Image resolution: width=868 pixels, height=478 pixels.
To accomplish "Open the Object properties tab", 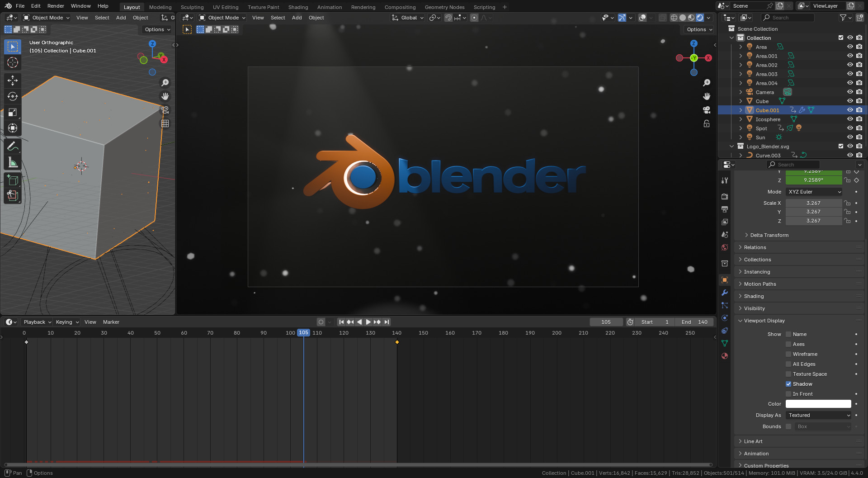I will pos(725,280).
